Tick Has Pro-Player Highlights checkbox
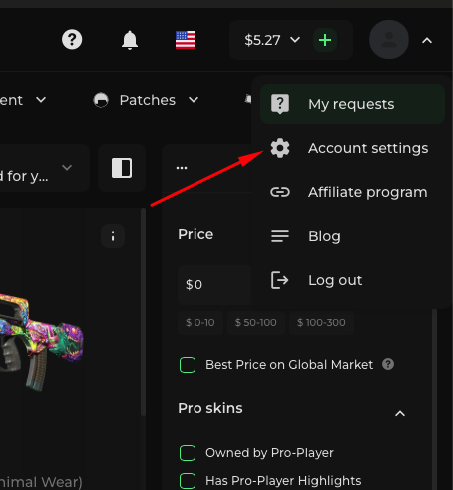Screen dimensions: 453x490 187,481
